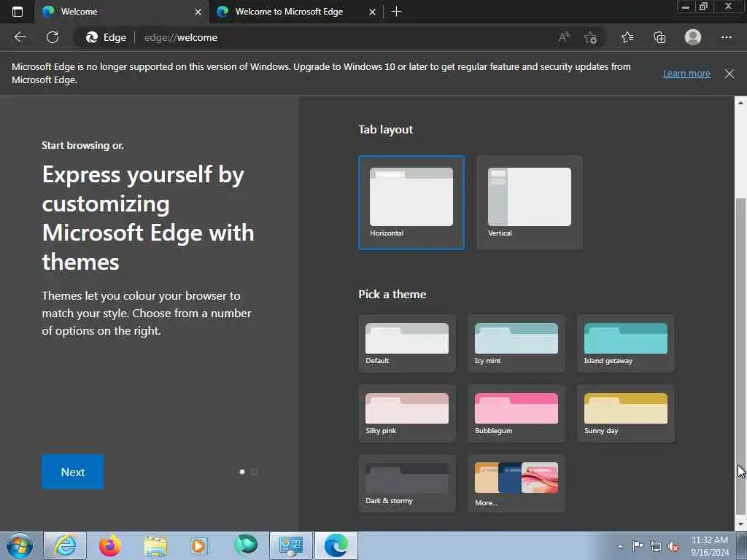Open the clock showing 11:32 AM
This screenshot has width=747, height=560.
pyautogui.click(x=709, y=546)
